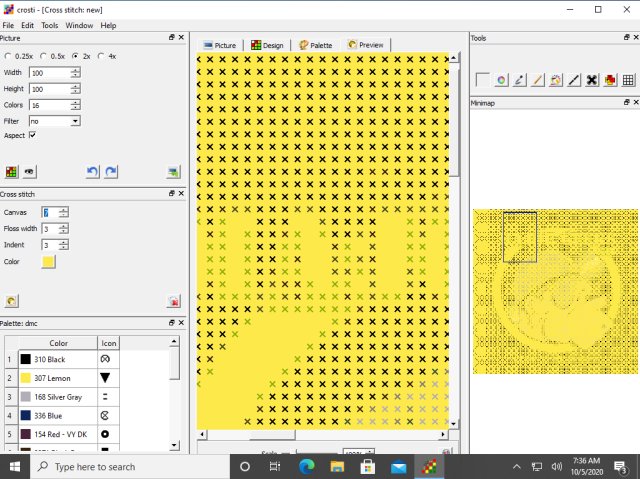Float the Minimap panel with its undock icon
Viewport: 640px width, 479px height.
627,102
